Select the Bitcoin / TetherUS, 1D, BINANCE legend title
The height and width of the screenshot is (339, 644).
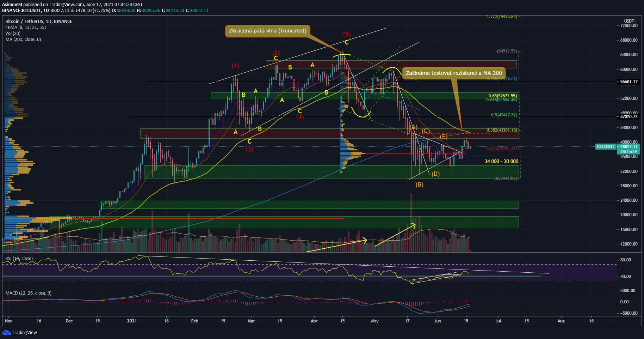click(39, 22)
